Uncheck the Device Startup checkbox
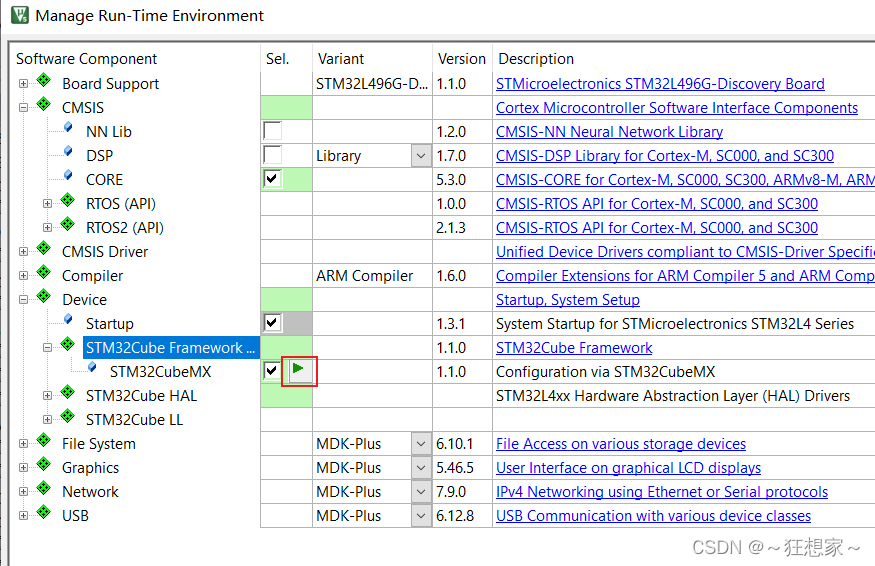The image size is (875, 566). tap(272, 323)
